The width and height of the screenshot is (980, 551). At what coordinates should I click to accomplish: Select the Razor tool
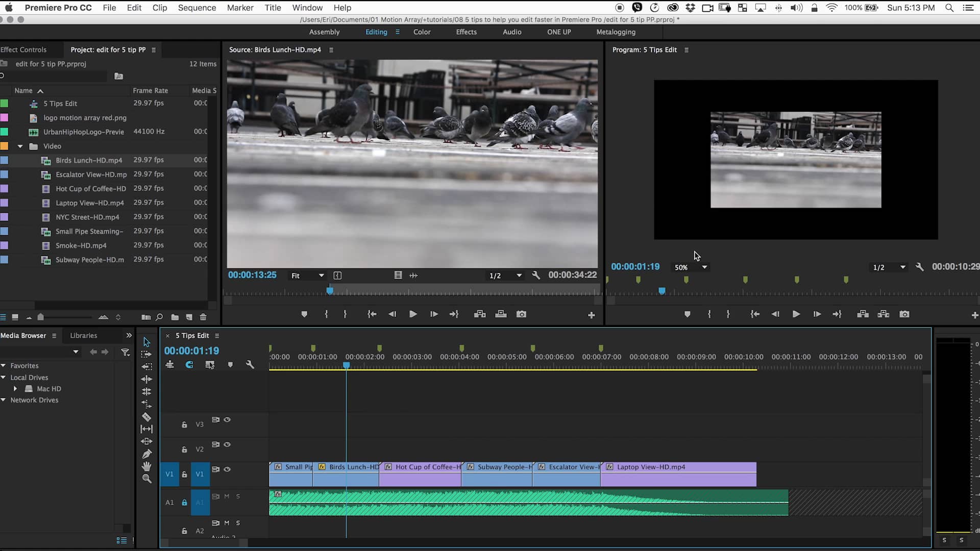146,417
